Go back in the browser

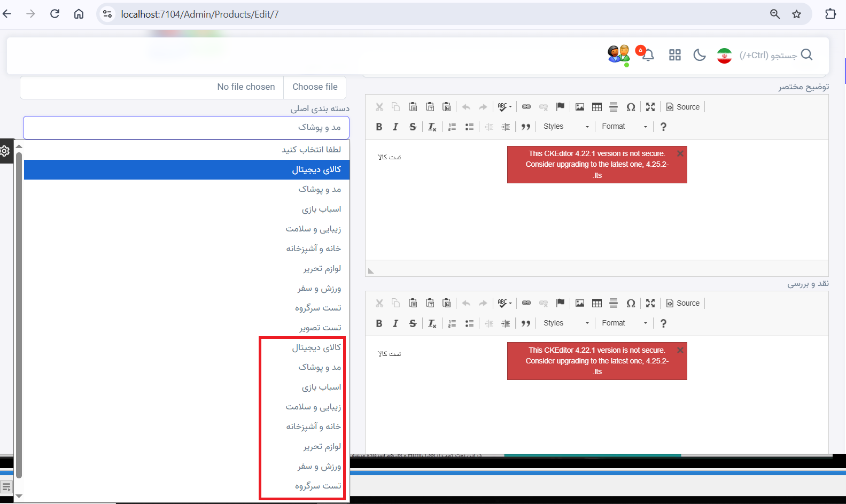tap(7, 14)
